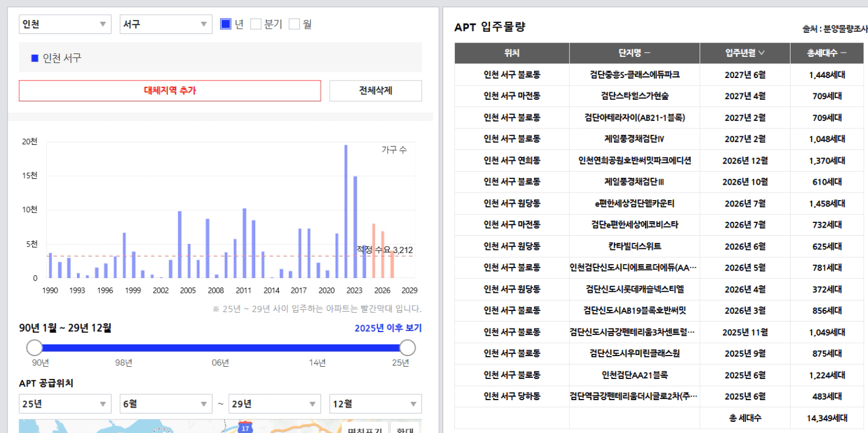Click the 17 highway marker on map

click(245, 428)
